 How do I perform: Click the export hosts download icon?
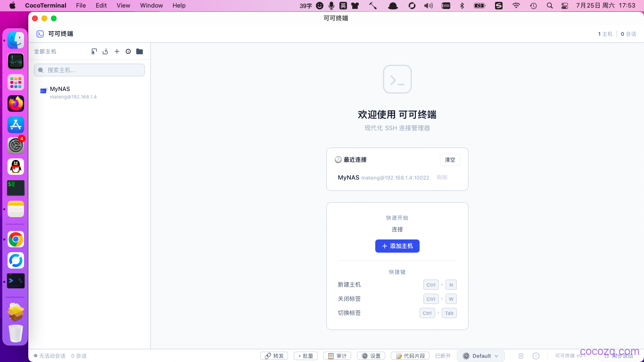(106, 51)
